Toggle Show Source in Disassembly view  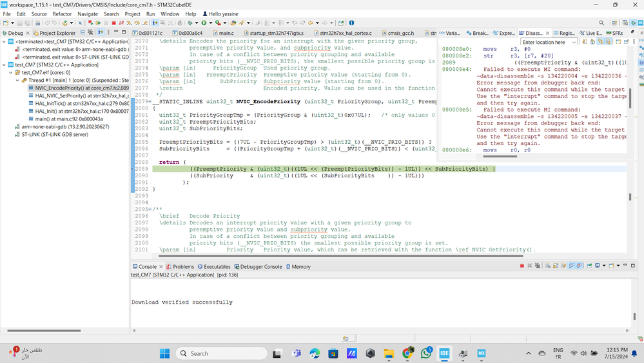coord(608,41)
